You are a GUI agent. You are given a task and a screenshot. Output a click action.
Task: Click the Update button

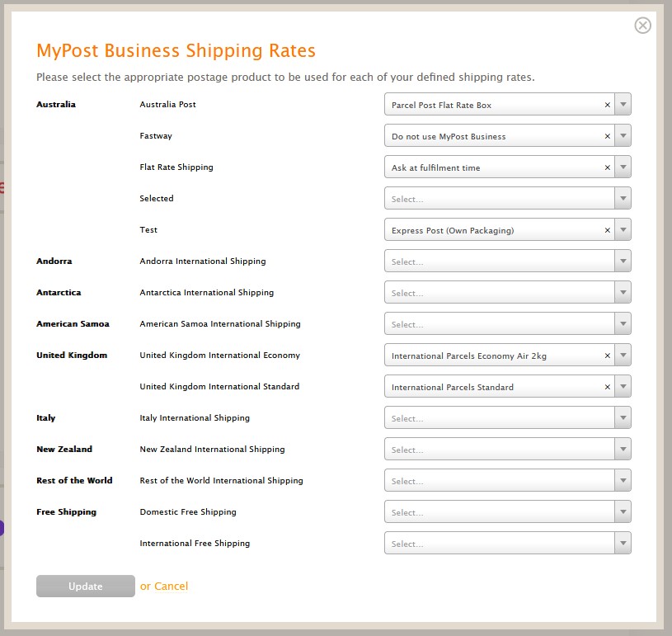(85, 586)
